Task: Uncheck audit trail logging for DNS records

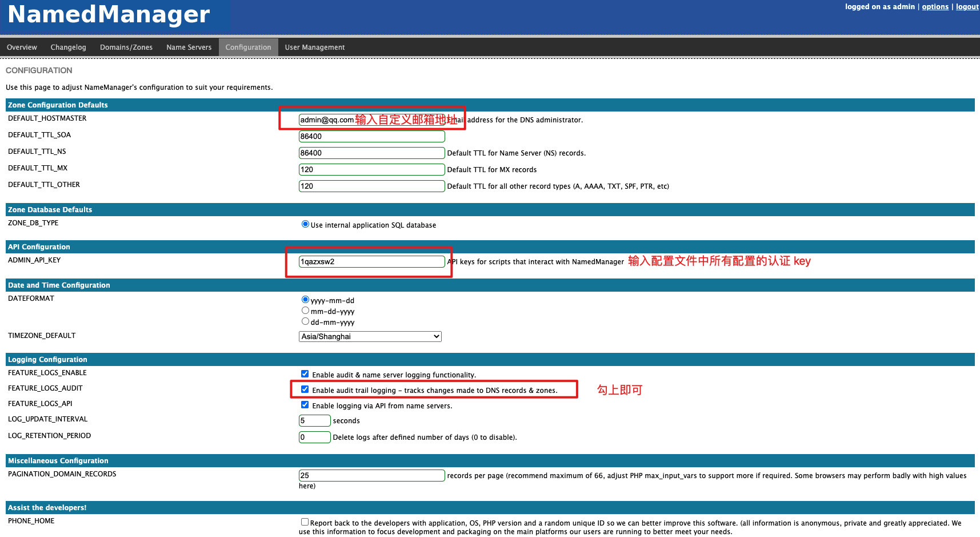Action: [x=305, y=388]
